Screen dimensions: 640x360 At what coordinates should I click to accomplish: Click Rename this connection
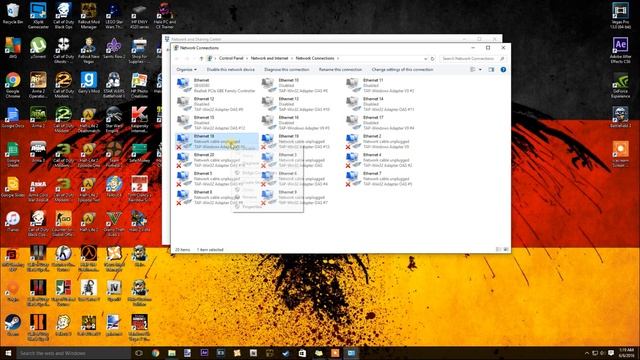tap(340, 70)
